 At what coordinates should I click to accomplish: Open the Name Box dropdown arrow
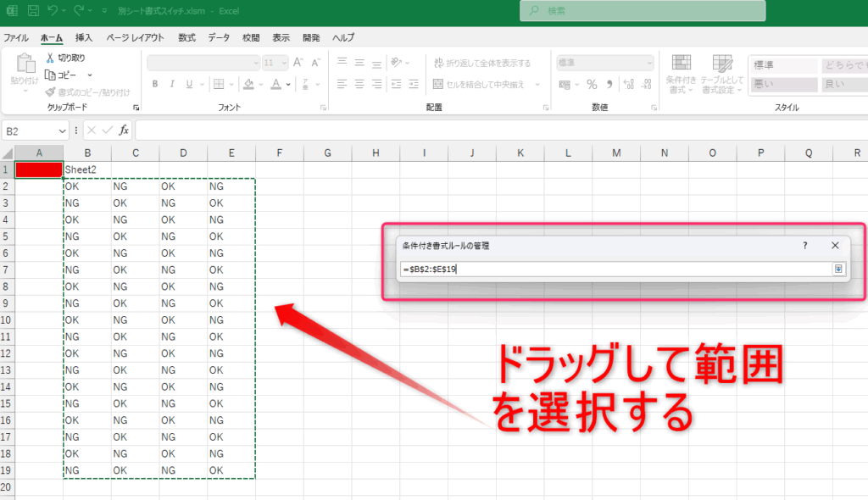click(63, 131)
